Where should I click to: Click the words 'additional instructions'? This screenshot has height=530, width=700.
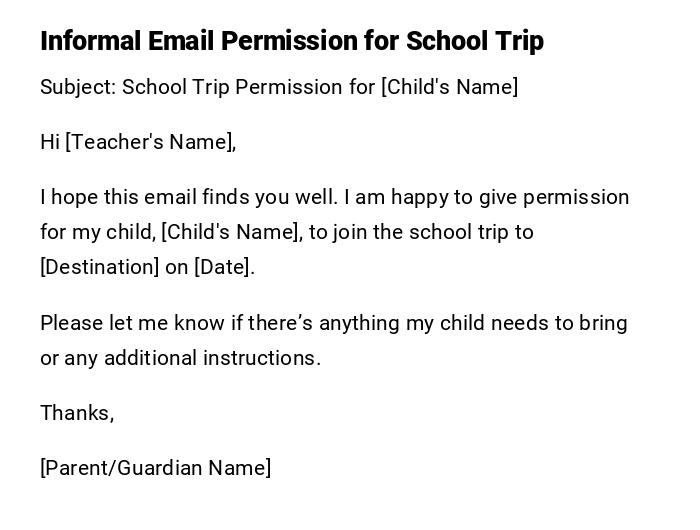(x=212, y=358)
